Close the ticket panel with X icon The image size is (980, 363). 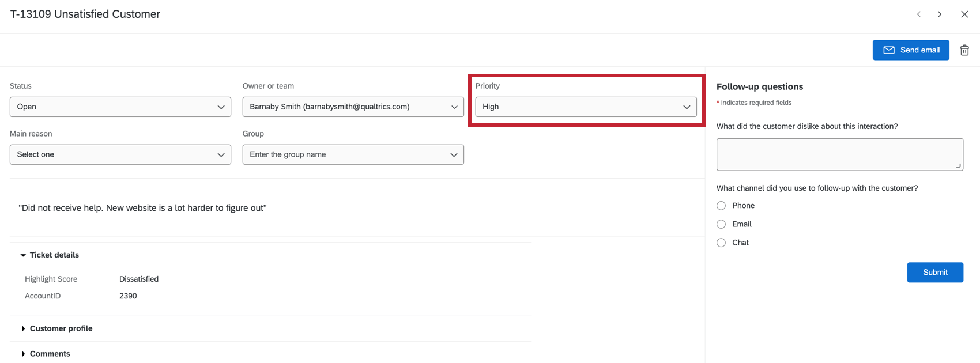[964, 14]
